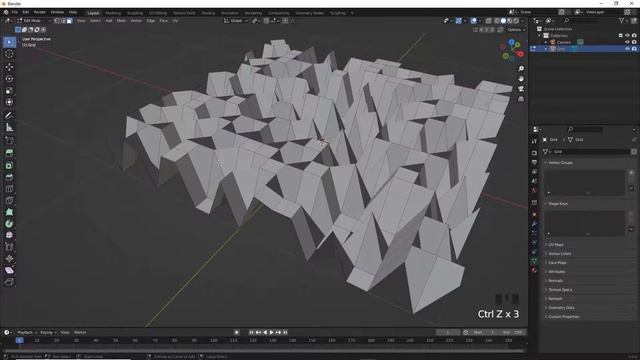Expand the Face Maps panel
The width and height of the screenshot is (640, 360).
tap(557, 263)
